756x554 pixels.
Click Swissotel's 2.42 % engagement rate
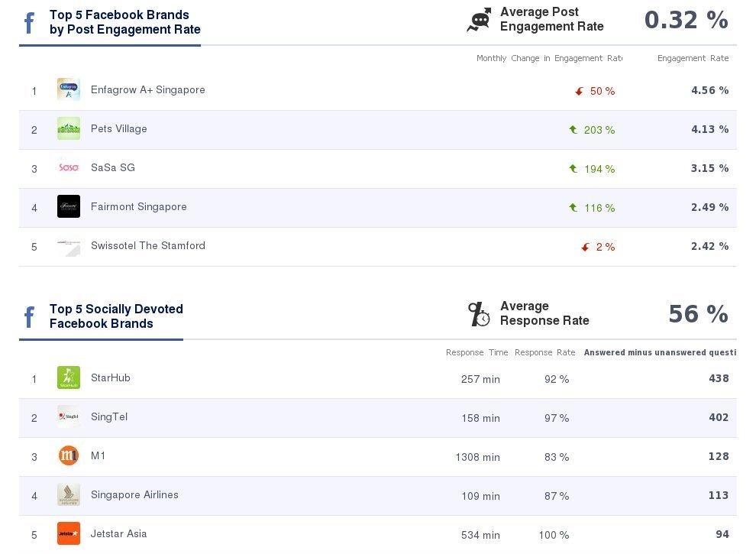(709, 246)
